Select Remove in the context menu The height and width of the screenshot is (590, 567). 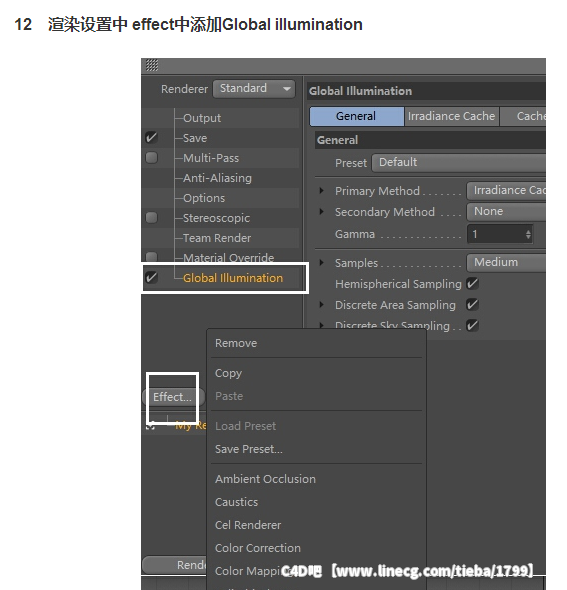[236, 343]
